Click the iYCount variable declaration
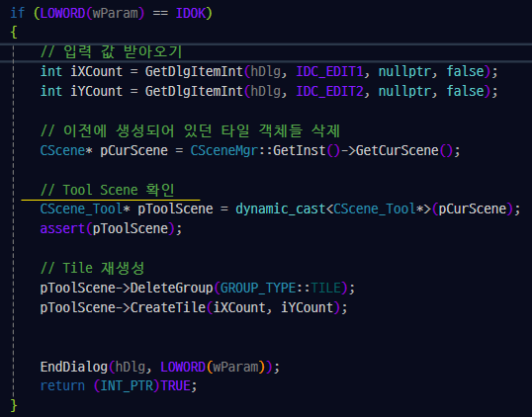 [96, 91]
